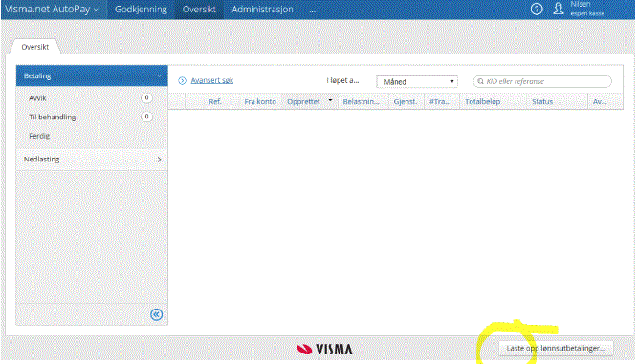This screenshot has height=364, width=637.
Task: Toggle sort arrow beside Opprettet column
Action: tap(330, 100)
